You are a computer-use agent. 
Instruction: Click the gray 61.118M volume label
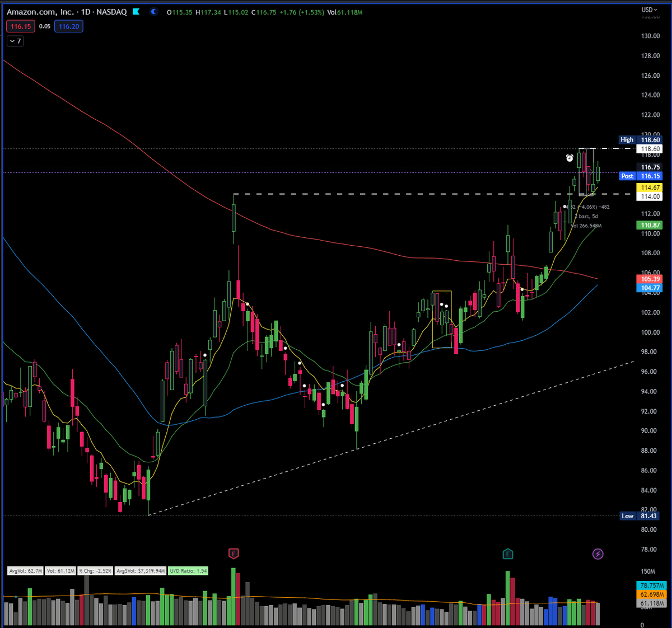coord(652,603)
